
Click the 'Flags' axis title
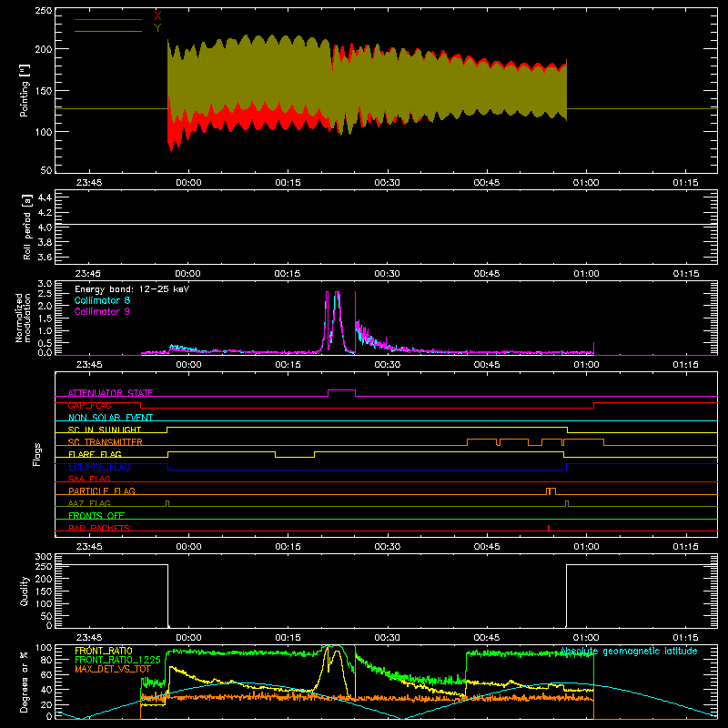pos(36,454)
